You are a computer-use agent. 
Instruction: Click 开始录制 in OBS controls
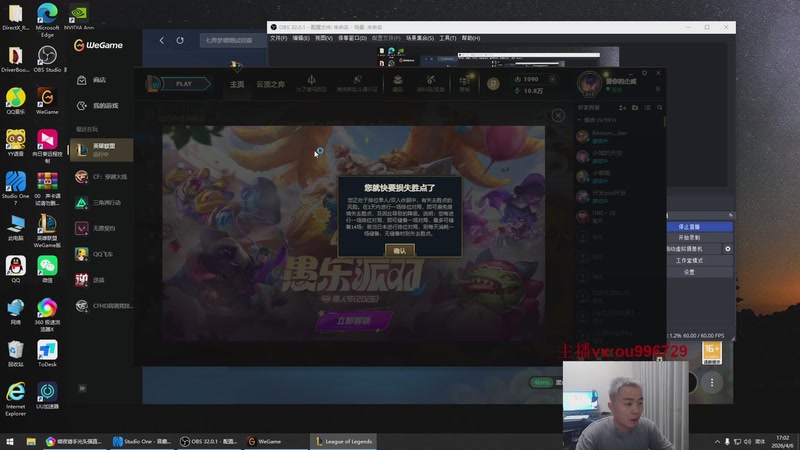pos(699,238)
